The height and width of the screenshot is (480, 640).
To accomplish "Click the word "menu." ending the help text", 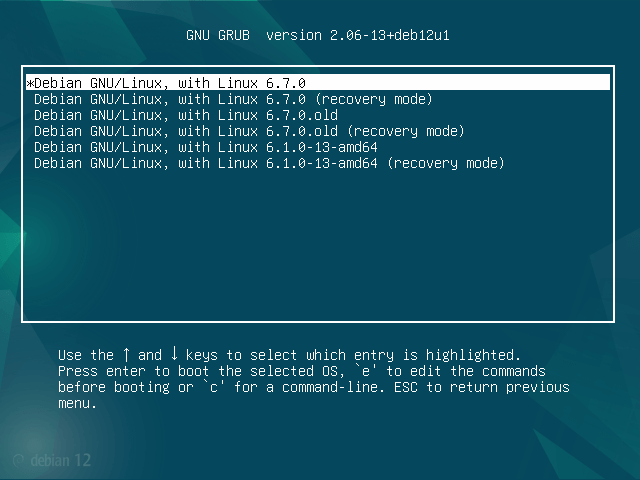I will click(x=78, y=403).
